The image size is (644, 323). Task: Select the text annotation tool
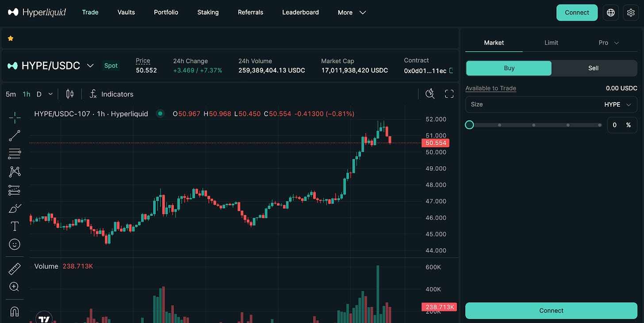tap(14, 226)
